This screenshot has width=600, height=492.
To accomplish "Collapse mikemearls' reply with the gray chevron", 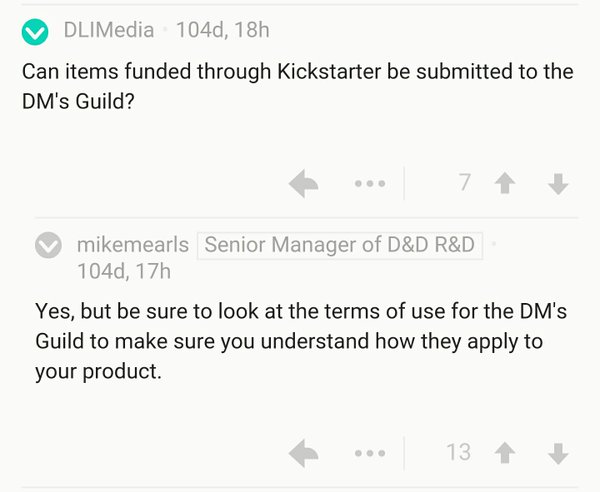I will (x=48, y=245).
